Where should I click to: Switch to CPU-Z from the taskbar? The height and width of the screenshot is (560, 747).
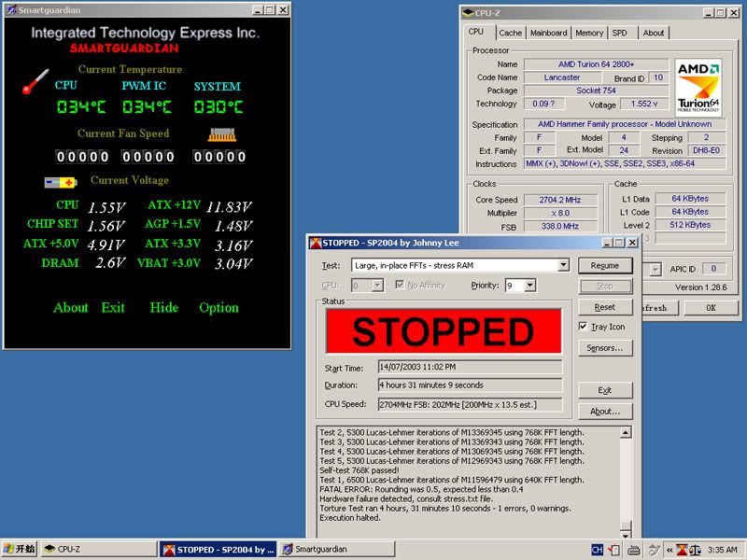[99, 549]
